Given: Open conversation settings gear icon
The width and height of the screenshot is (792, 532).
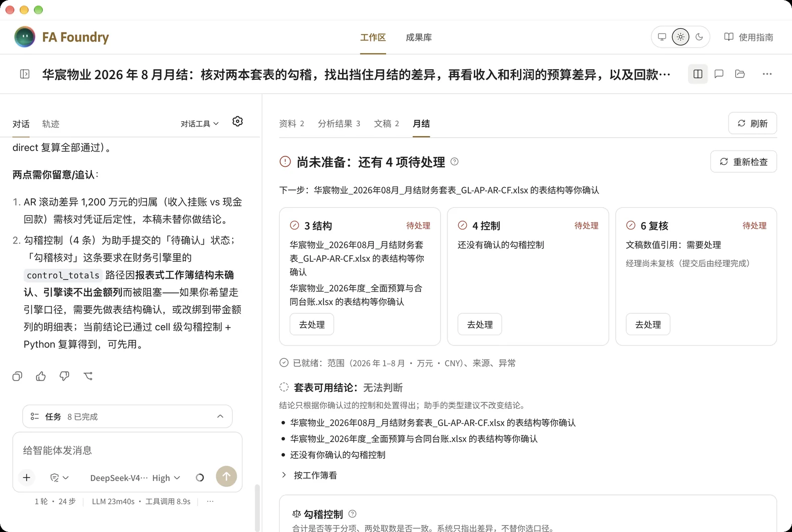Looking at the screenshot, I should point(238,122).
